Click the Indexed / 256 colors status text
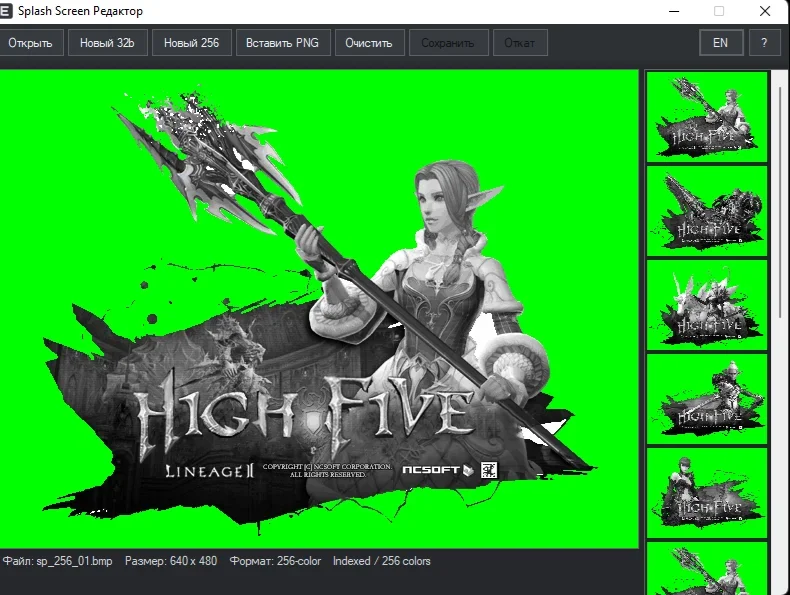The height and width of the screenshot is (595, 790). (381, 561)
